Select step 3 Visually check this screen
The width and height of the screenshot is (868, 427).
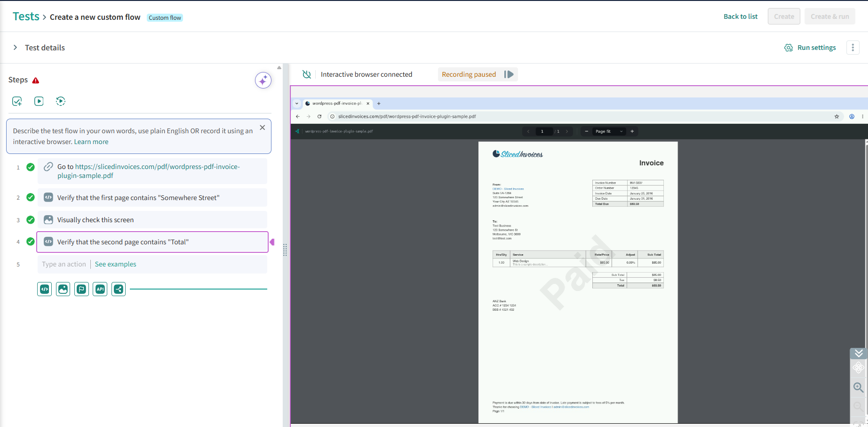(x=152, y=220)
